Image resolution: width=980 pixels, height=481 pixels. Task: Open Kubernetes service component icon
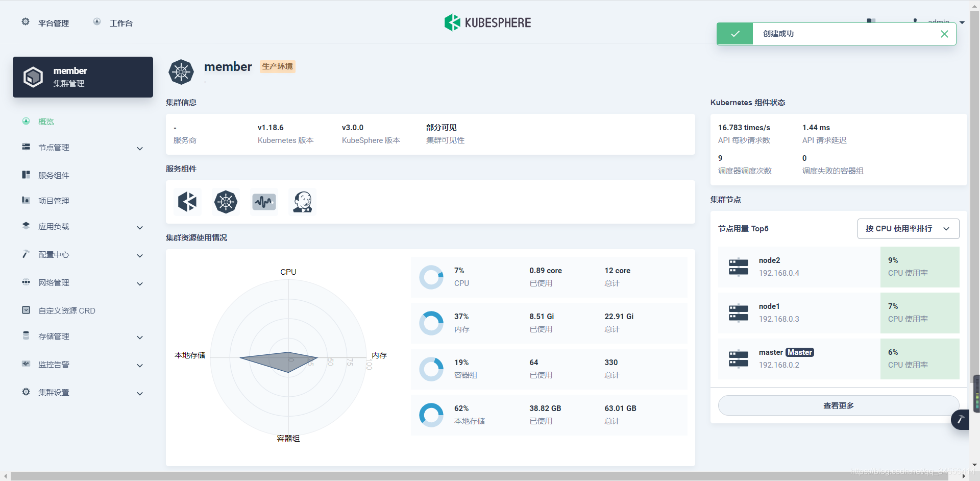pos(226,202)
